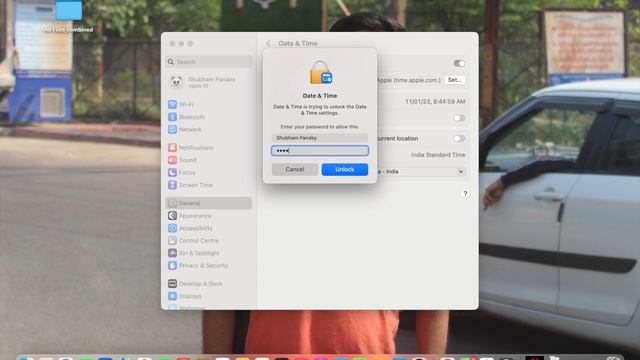Viewport: 640px width, 360px height.
Task: Click the Search field in Settings
Action: [x=209, y=62]
